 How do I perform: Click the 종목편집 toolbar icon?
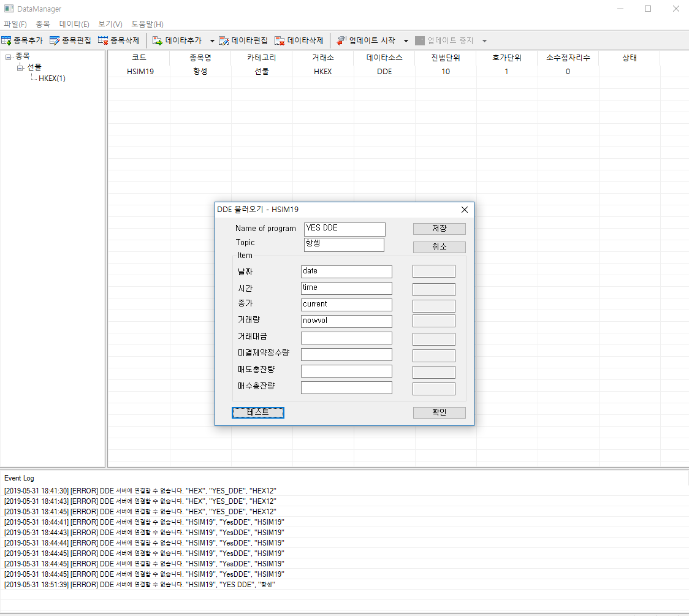click(x=55, y=40)
